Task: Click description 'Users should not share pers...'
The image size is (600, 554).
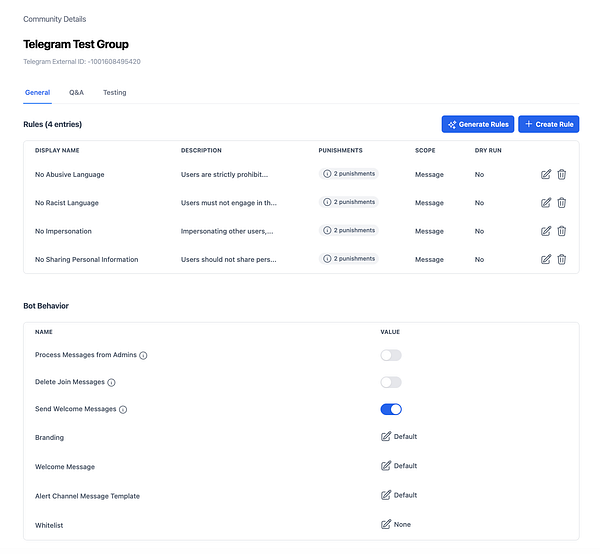Action: (x=228, y=259)
